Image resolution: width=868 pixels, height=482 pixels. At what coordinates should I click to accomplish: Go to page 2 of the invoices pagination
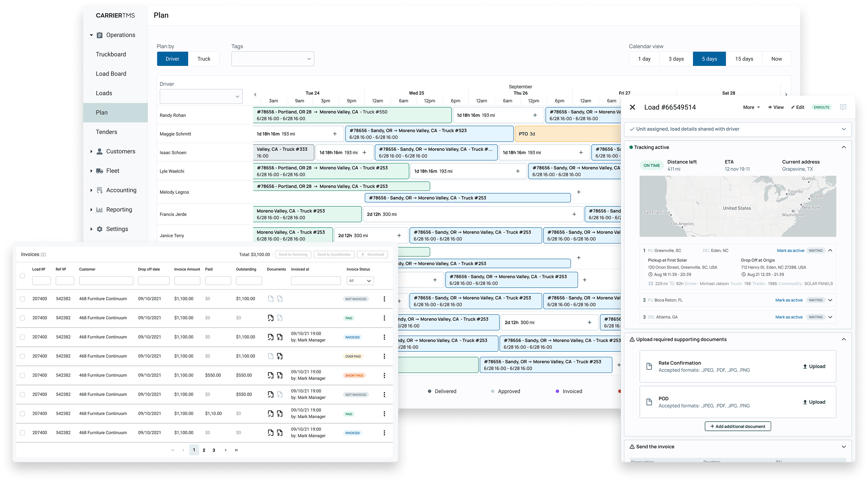[x=204, y=450]
